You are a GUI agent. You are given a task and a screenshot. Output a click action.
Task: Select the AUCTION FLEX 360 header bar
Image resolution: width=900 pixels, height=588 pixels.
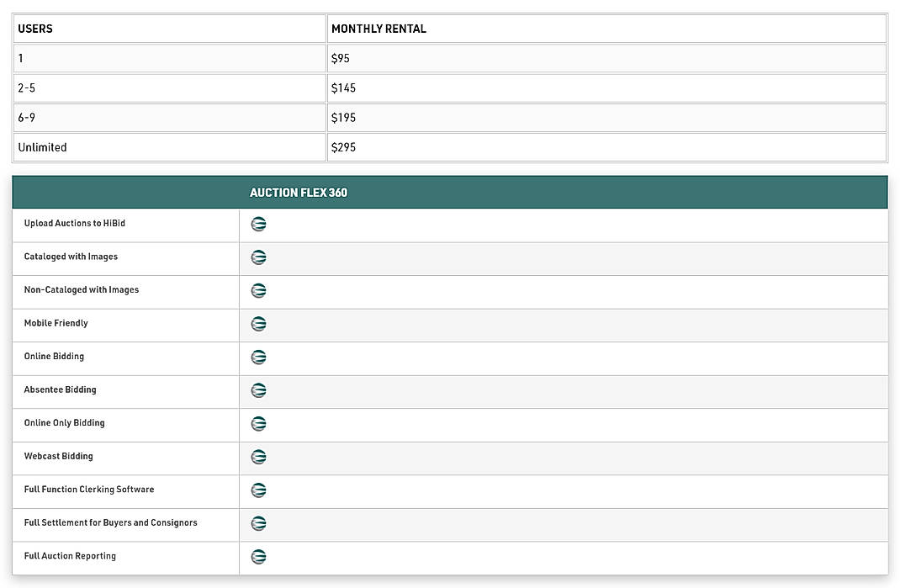449,192
